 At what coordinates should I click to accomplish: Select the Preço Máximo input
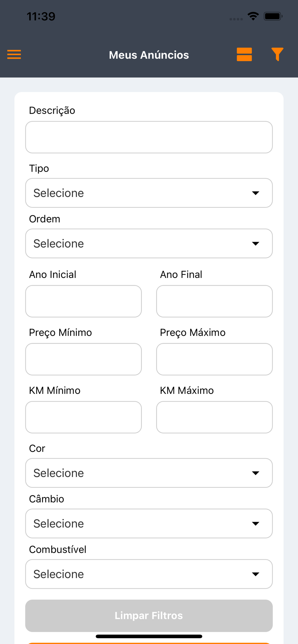214,359
